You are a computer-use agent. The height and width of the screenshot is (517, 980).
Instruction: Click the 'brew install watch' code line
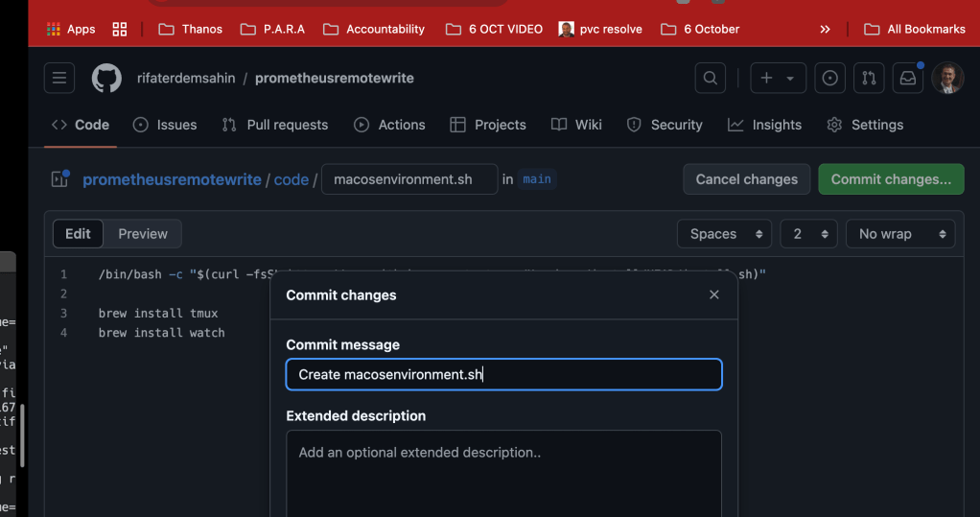coord(161,333)
